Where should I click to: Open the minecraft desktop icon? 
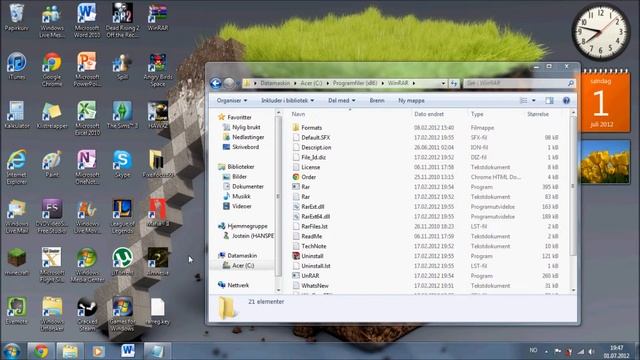[17, 262]
